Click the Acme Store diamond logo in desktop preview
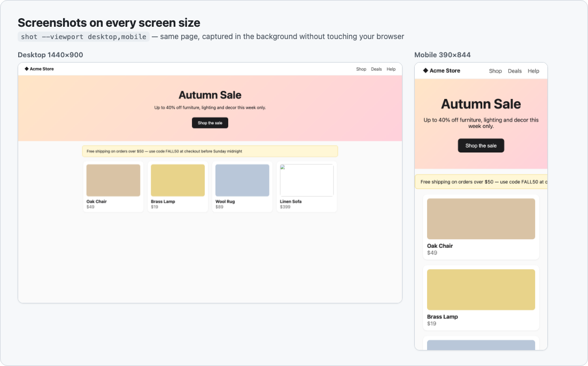The height and width of the screenshot is (366, 588). tap(27, 69)
